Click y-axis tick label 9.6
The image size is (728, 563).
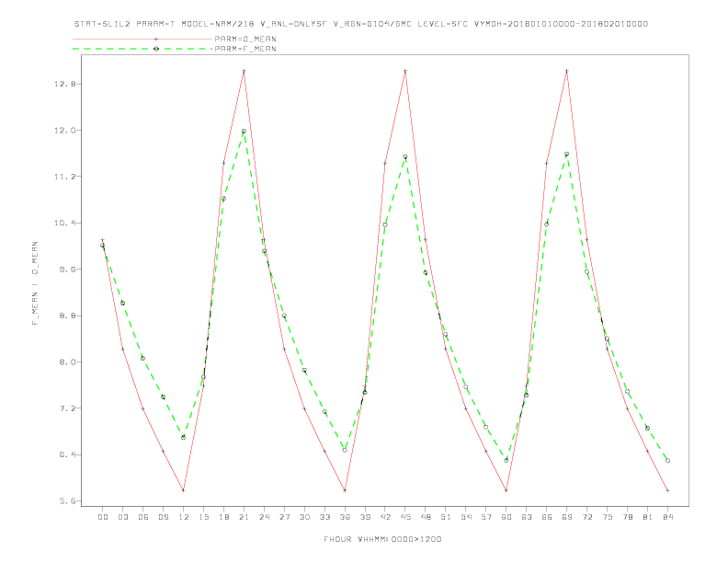(67, 270)
